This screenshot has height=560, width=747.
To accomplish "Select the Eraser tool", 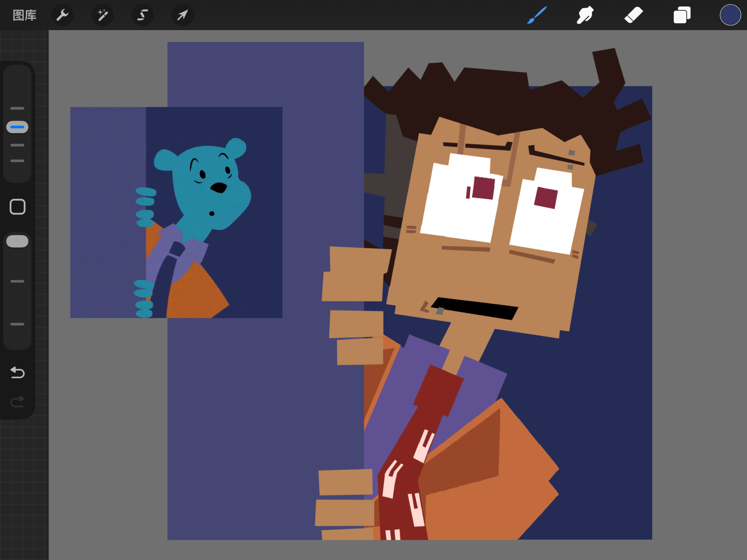I will [633, 15].
